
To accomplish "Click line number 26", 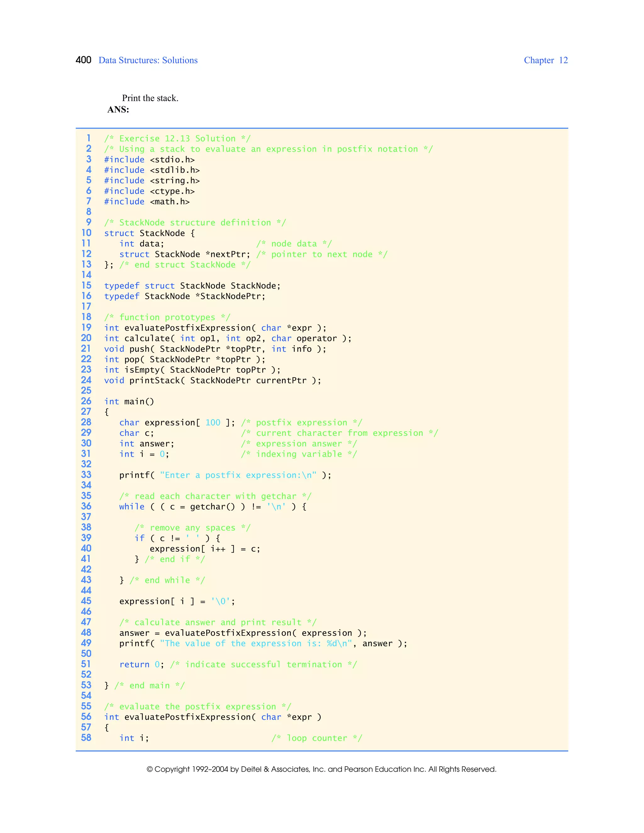I will click(86, 401).
